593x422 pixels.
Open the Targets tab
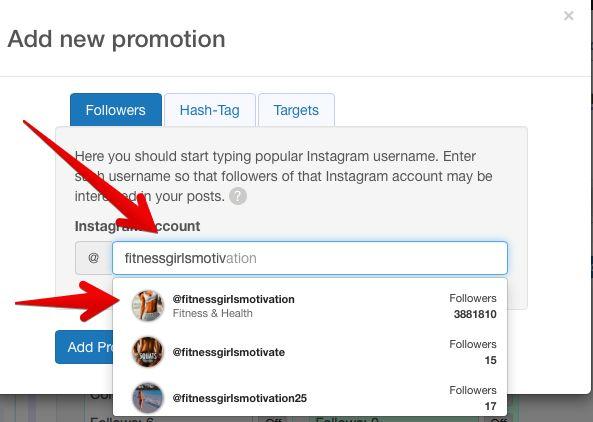pos(296,110)
